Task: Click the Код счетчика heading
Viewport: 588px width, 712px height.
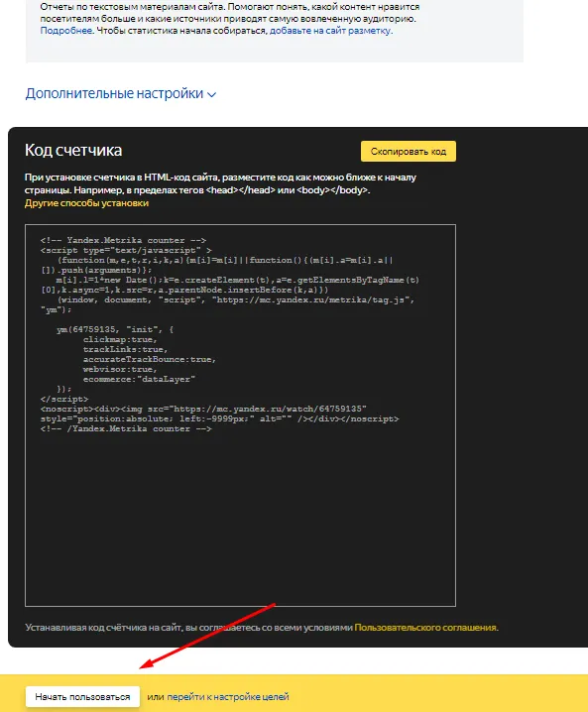Action: coord(73,151)
